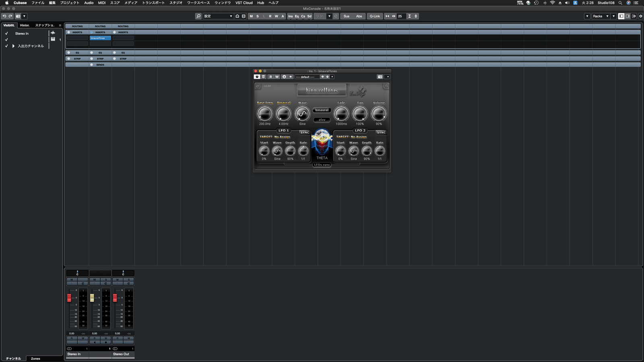Select previous preset up arrow in plugin
The height and width of the screenshot is (362, 644).
[x=322, y=77]
